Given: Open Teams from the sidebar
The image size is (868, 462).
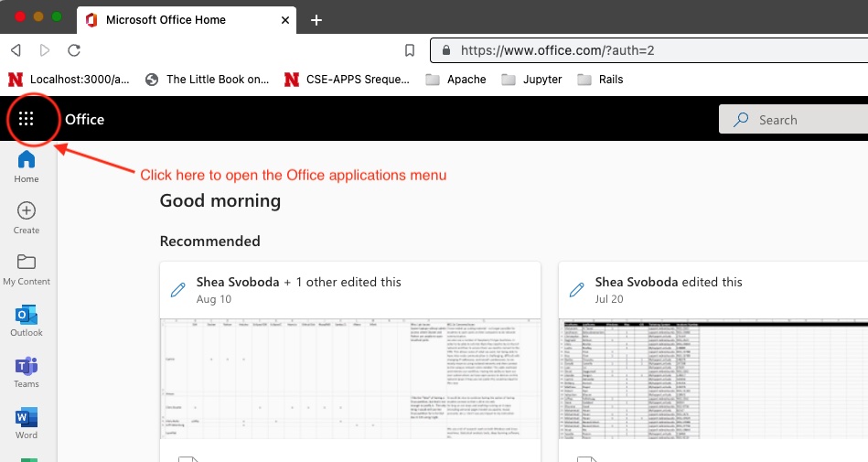Looking at the screenshot, I should click(x=27, y=371).
